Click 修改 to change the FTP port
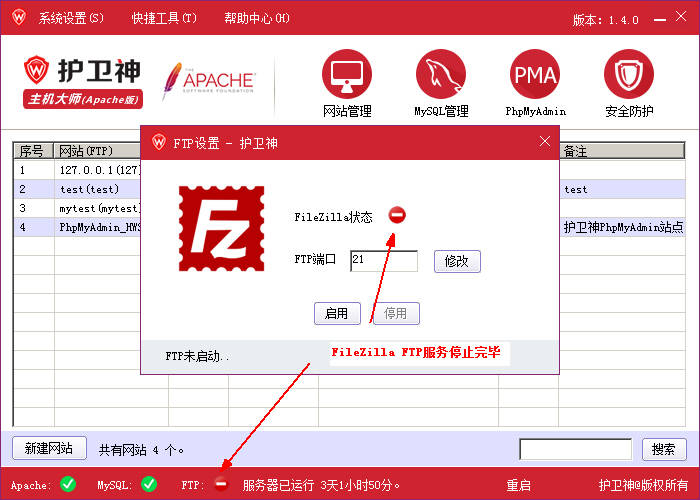This screenshot has height=500, width=700. [x=457, y=261]
